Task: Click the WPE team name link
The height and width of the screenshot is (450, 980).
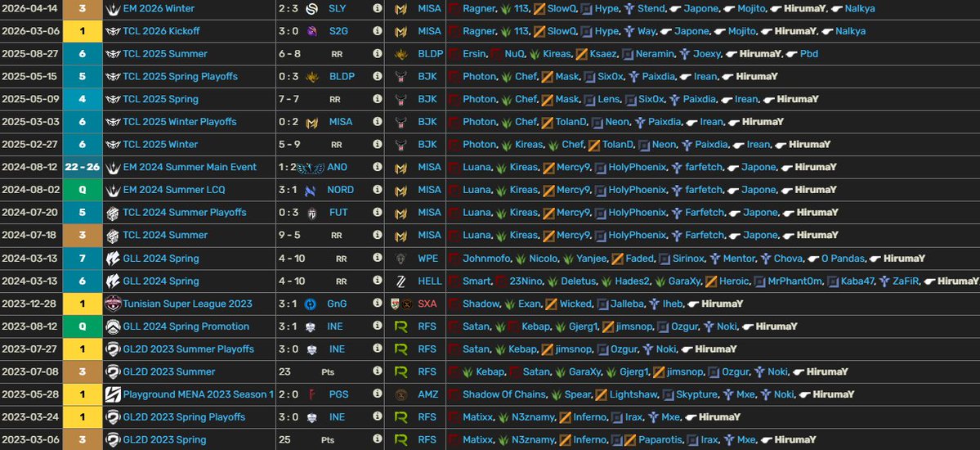Action: (428, 259)
